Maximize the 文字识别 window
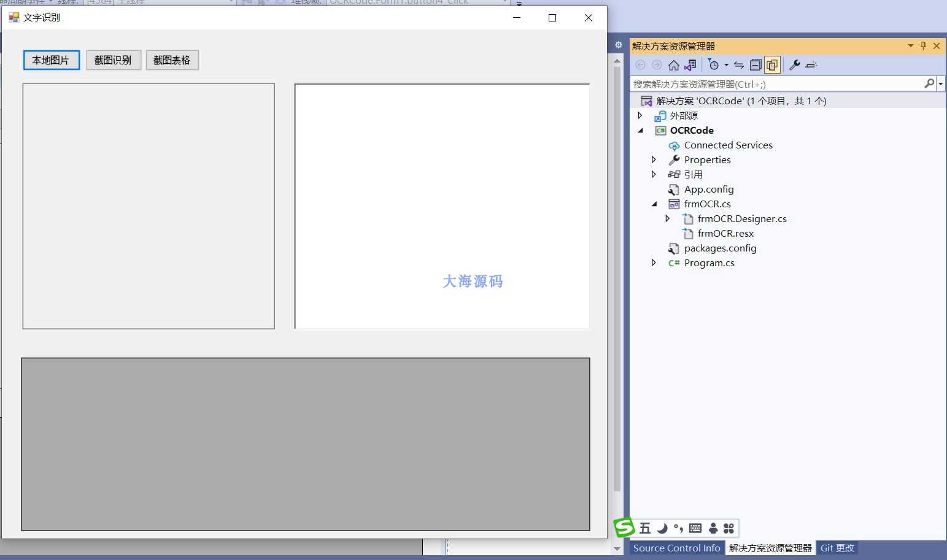The width and height of the screenshot is (947, 560). click(552, 18)
